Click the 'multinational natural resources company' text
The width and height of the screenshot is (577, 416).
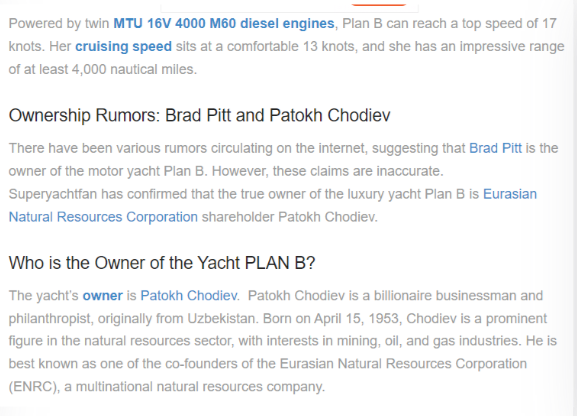click(200, 387)
